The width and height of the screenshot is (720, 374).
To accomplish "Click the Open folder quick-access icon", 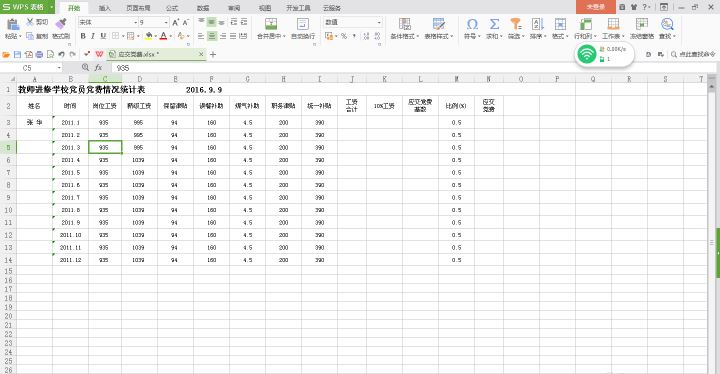I will pos(6,54).
